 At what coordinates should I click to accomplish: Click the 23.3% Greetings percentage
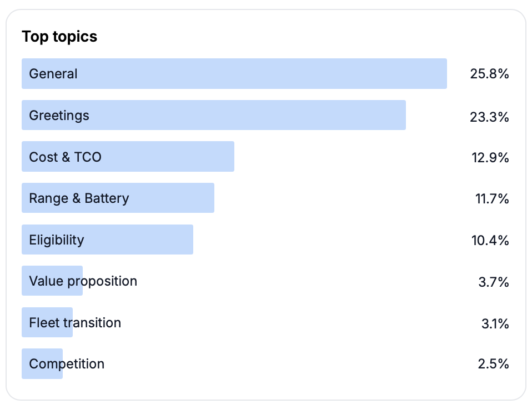[x=489, y=116]
